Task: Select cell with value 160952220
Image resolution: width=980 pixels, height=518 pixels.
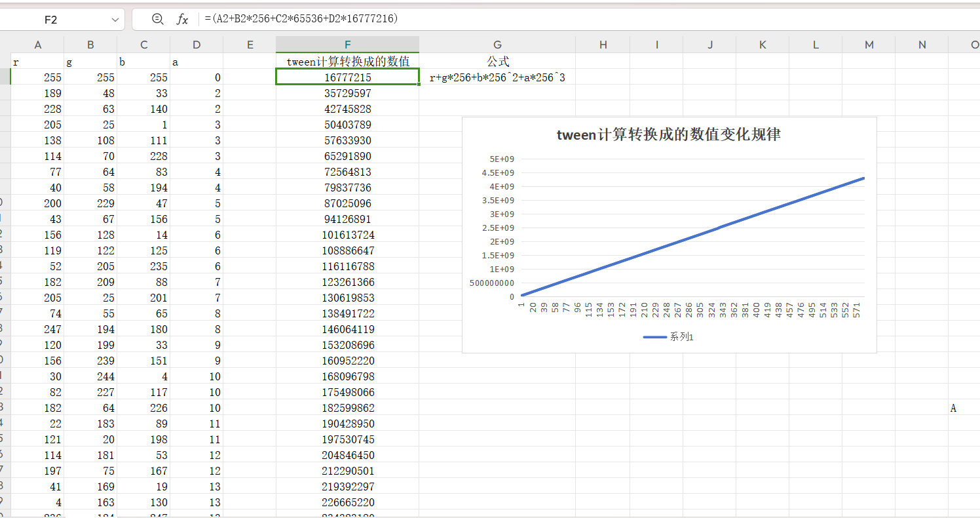Action: [348, 361]
